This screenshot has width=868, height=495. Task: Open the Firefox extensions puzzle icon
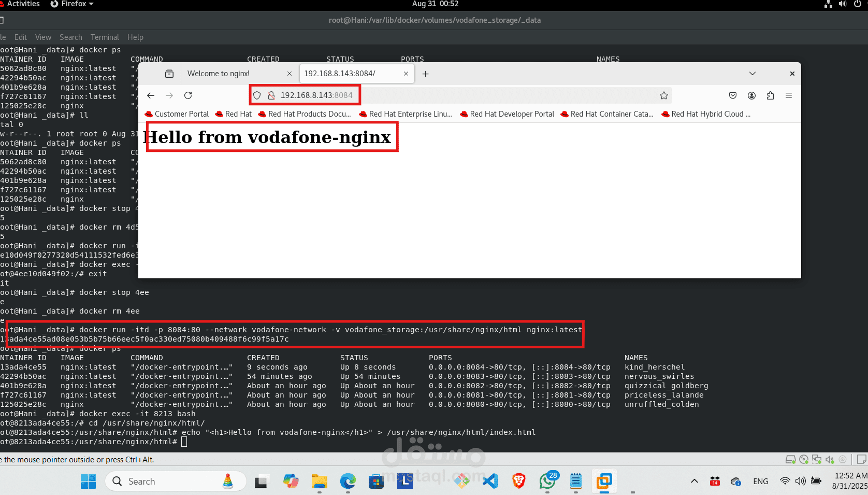pyautogui.click(x=770, y=95)
